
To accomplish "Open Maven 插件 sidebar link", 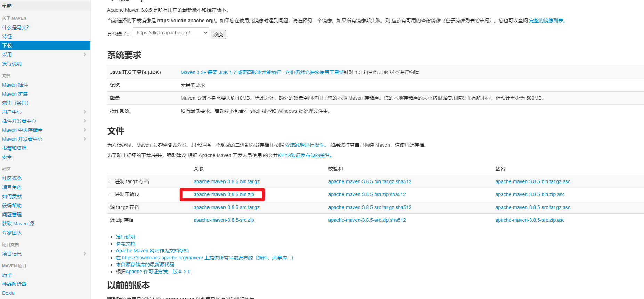I will [x=15, y=85].
